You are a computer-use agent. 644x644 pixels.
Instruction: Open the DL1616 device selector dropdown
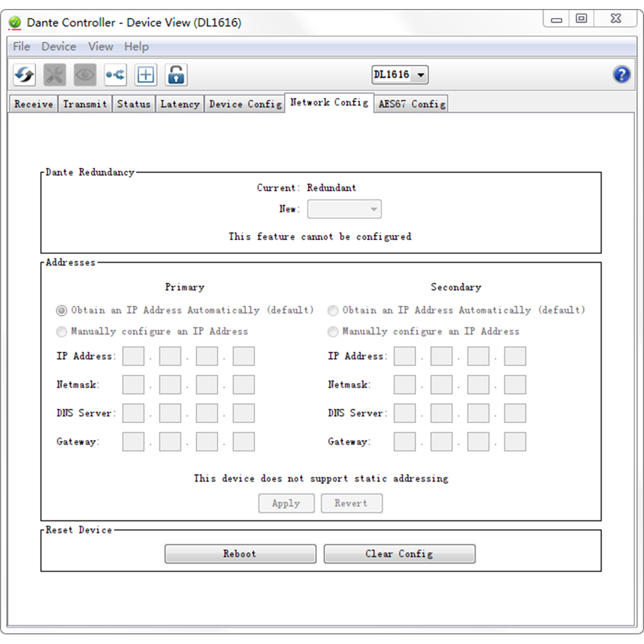coord(400,75)
